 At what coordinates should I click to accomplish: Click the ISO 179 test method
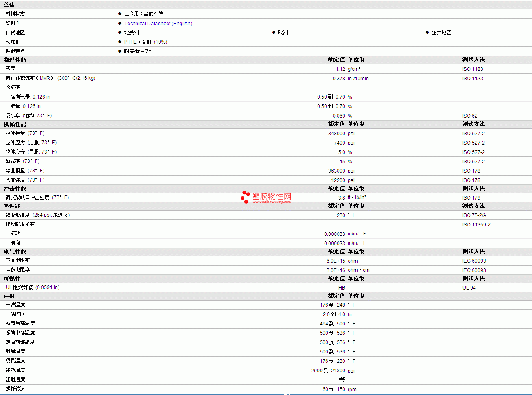471,198
